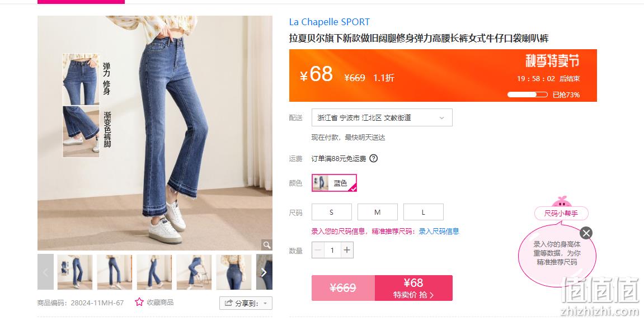Select the 蓝色 color swatch
Screen dimensions: 644x321
[x=335, y=183]
